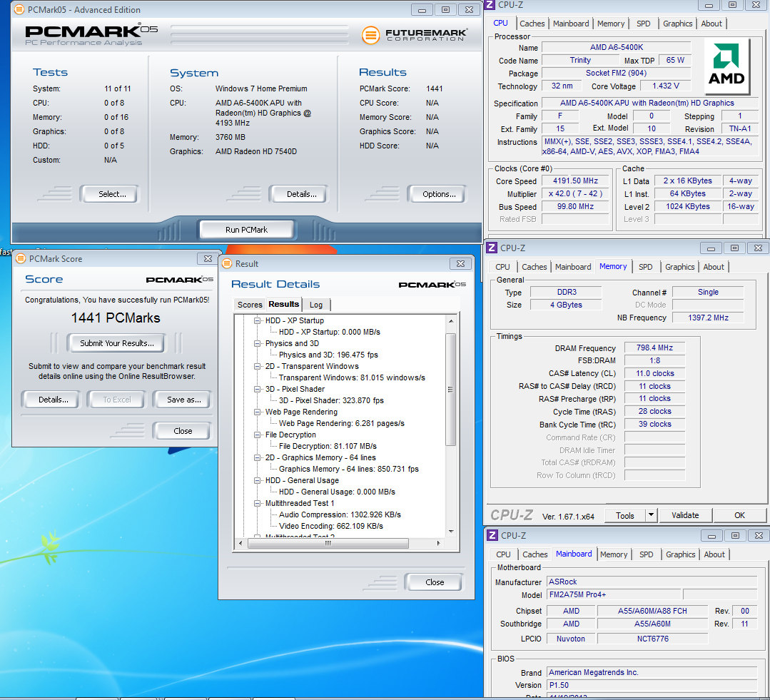
Task: Select 'Web Page Rendering: 6.281 pages/s' row
Action: click(x=341, y=423)
